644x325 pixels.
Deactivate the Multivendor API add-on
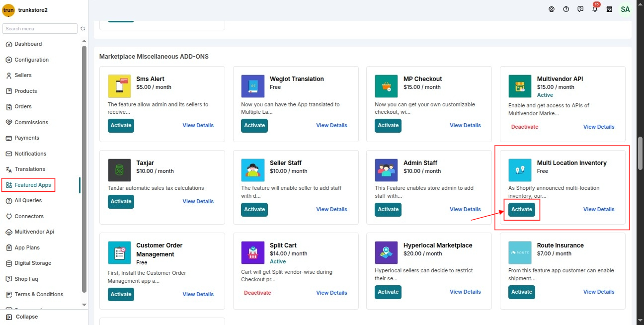pos(525,127)
